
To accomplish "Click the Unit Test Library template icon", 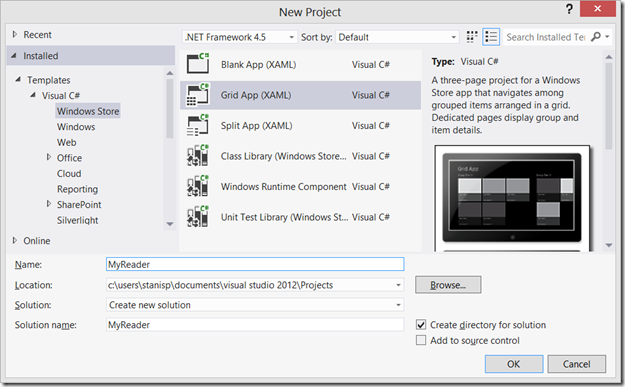I will pyautogui.click(x=198, y=217).
